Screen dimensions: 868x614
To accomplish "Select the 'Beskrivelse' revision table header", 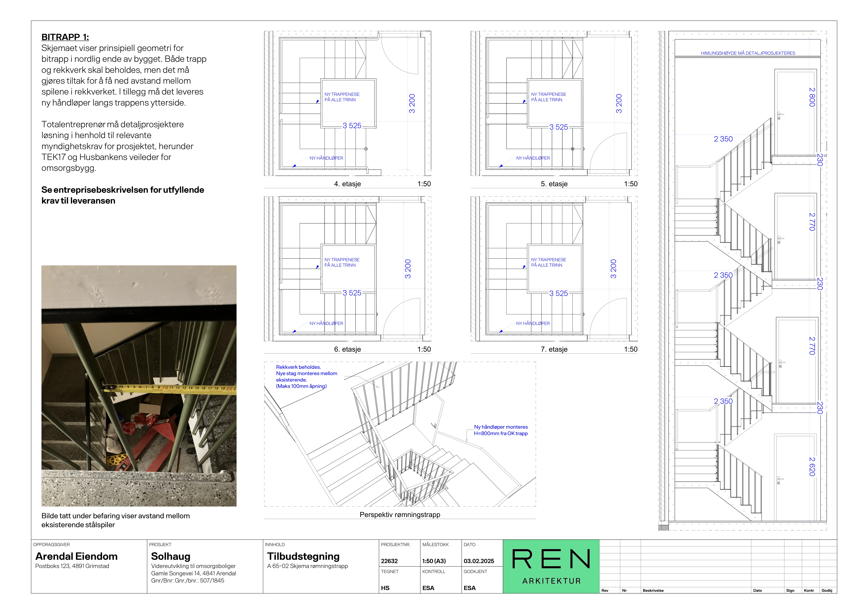I will pyautogui.click(x=653, y=591).
